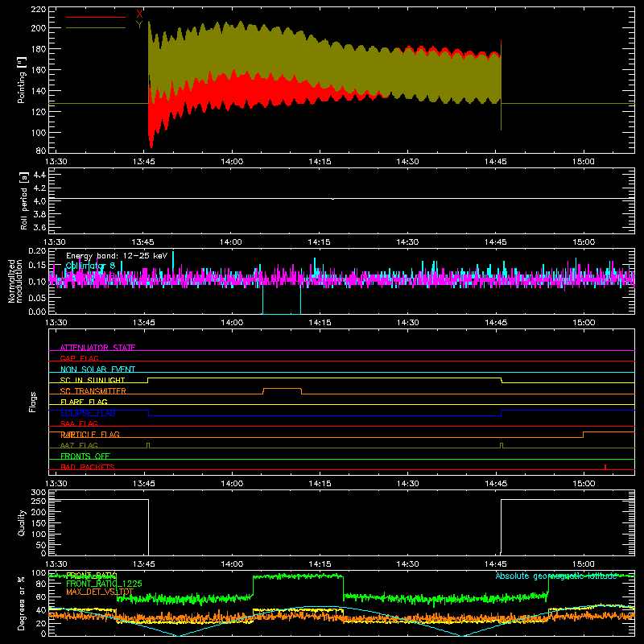This screenshot has height=644, width=644.
Task: Click the red legend line for X
Action: point(96,17)
